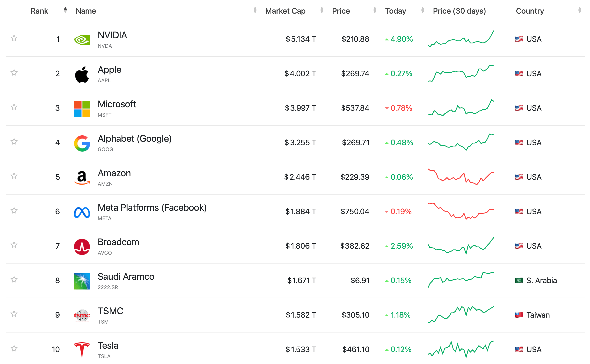Open the Alphabet (Google) company link

click(x=134, y=139)
